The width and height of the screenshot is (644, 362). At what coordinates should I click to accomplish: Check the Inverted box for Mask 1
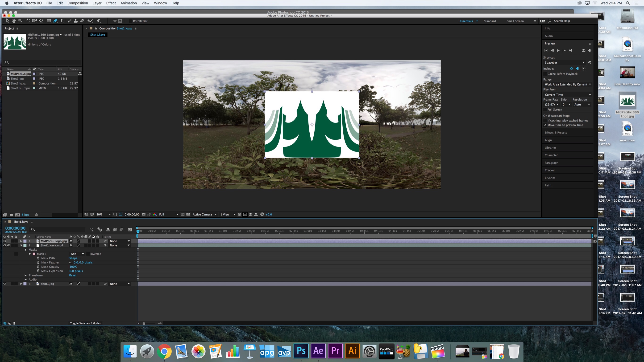(x=88, y=254)
